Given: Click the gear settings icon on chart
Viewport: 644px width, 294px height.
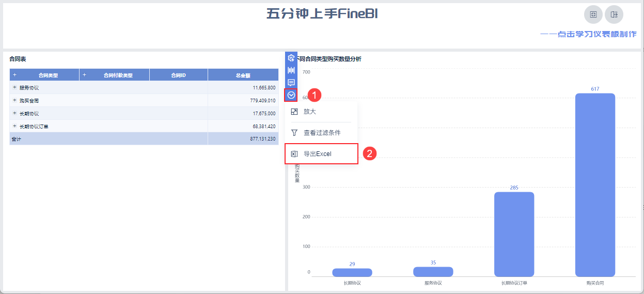Looking at the screenshot, I should [x=291, y=58].
